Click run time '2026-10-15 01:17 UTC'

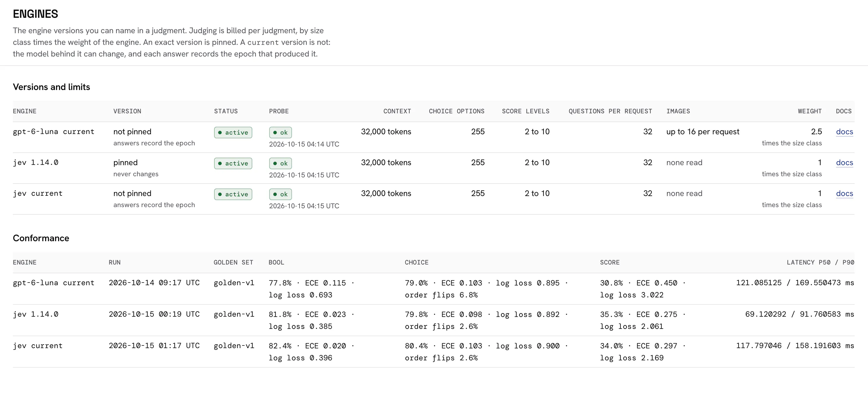click(x=154, y=346)
